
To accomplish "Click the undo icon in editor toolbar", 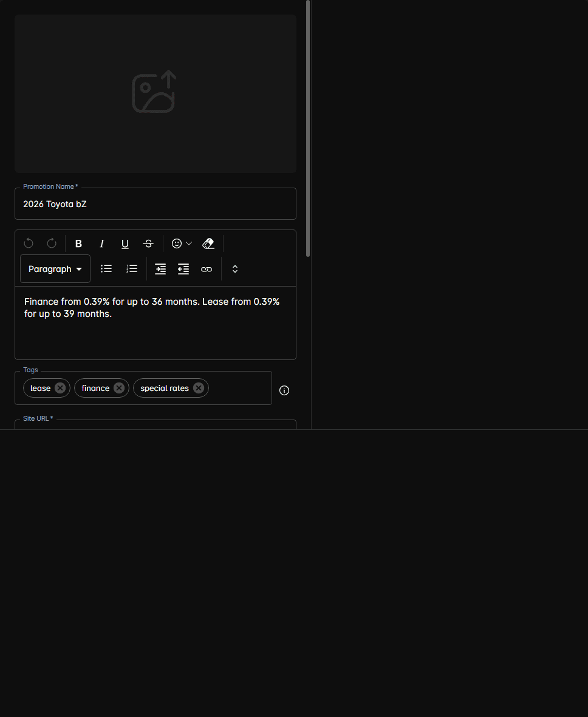I will tap(29, 243).
